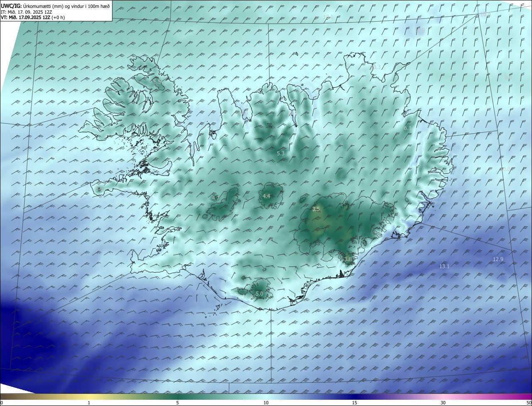Image resolution: width=532 pixels, height=406 pixels.
Task: Click the 5 tick label on the color scale
Action: pos(177,403)
